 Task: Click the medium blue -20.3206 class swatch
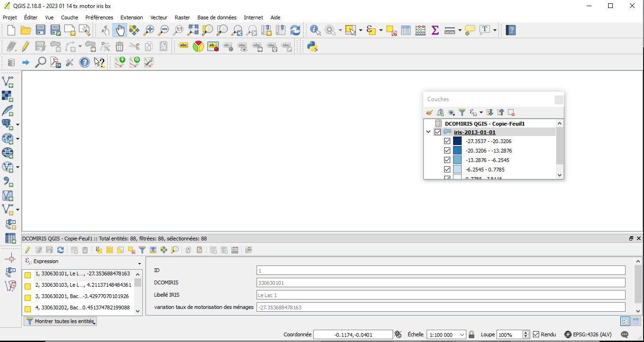[x=457, y=151]
